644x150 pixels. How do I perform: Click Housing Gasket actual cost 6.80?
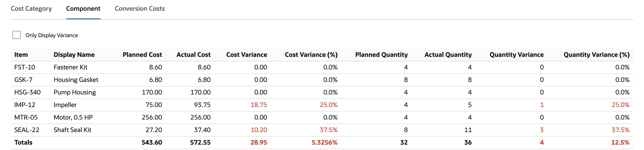click(x=204, y=80)
